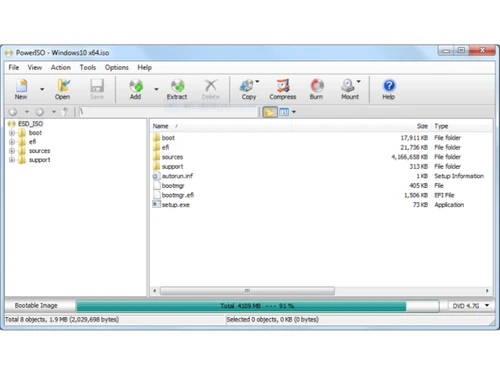
Task: Open the Help menu
Action: pyautogui.click(x=145, y=68)
